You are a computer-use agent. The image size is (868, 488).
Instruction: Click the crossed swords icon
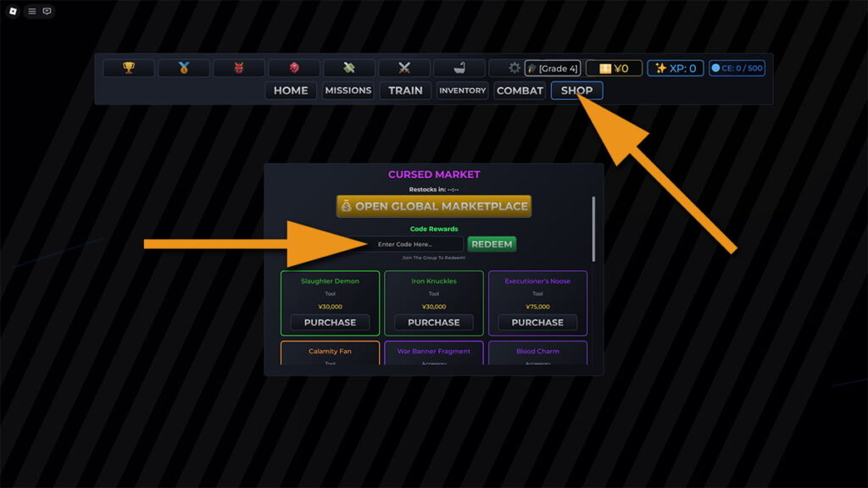pos(403,67)
